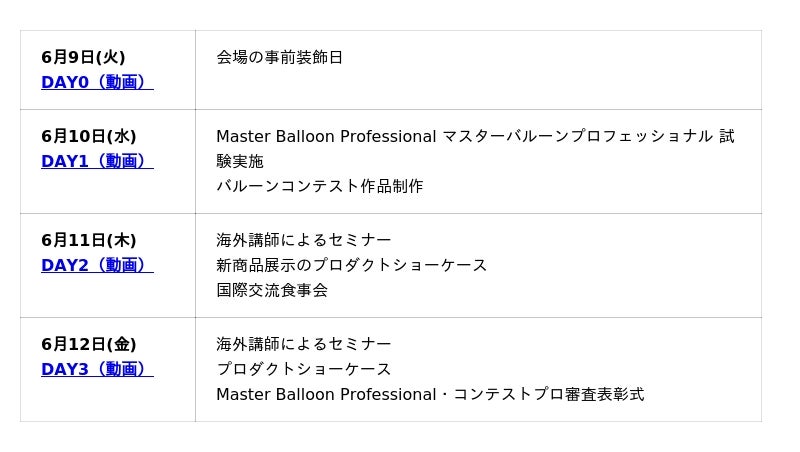Click the バルーンコンテスト作品制作 line
The height and width of the screenshot is (452, 800).
320,186
